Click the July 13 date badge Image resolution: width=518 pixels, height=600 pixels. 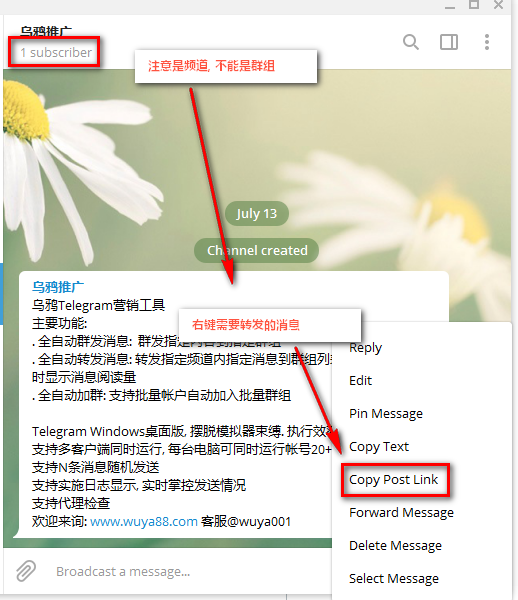tap(256, 214)
